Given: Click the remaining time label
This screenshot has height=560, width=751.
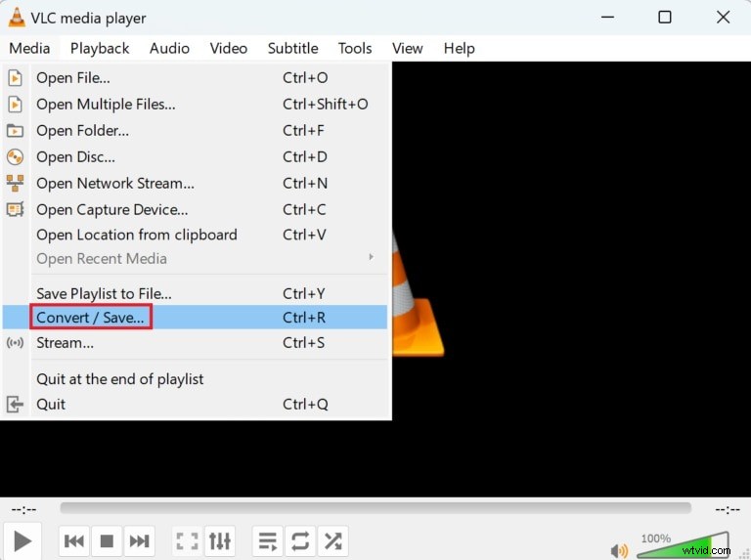Looking at the screenshot, I should pos(728,509).
